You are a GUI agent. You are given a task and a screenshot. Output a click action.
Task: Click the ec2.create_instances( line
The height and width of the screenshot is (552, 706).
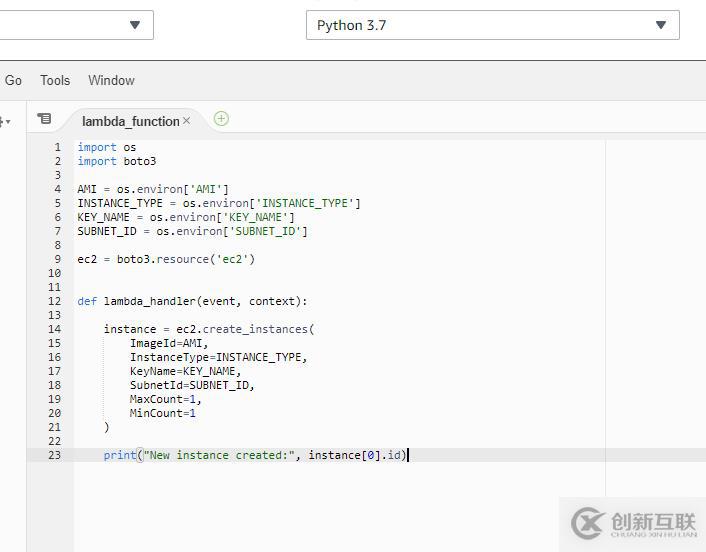209,329
